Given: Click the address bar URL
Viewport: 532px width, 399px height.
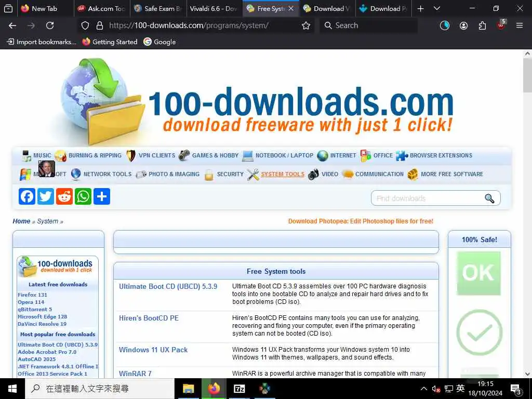Looking at the screenshot, I should (x=189, y=25).
